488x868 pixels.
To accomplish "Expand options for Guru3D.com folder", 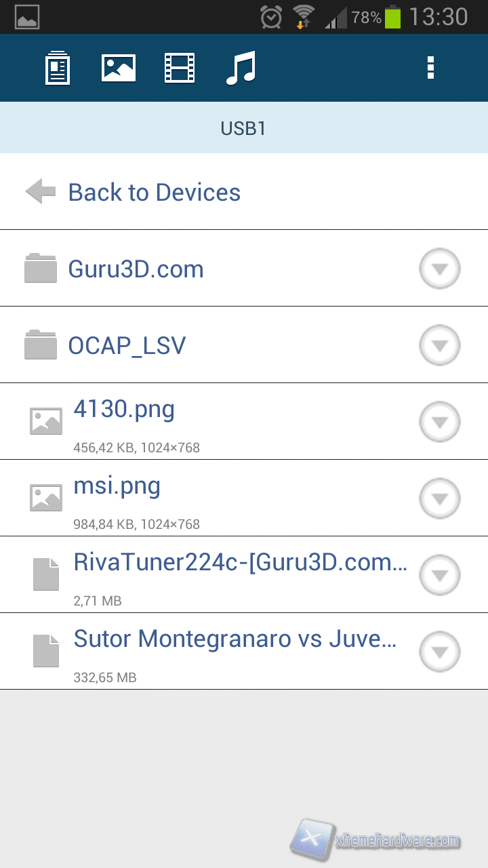I will click(x=440, y=269).
